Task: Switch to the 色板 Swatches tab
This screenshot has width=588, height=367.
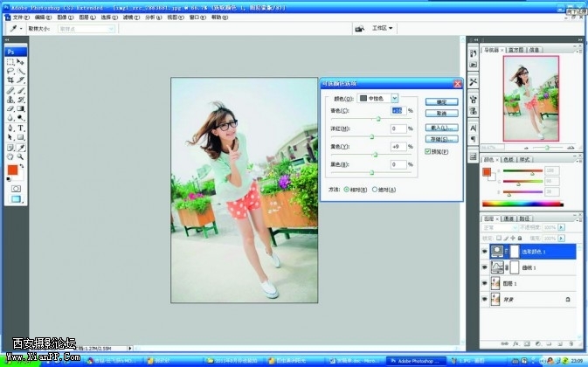Action: click(x=508, y=159)
